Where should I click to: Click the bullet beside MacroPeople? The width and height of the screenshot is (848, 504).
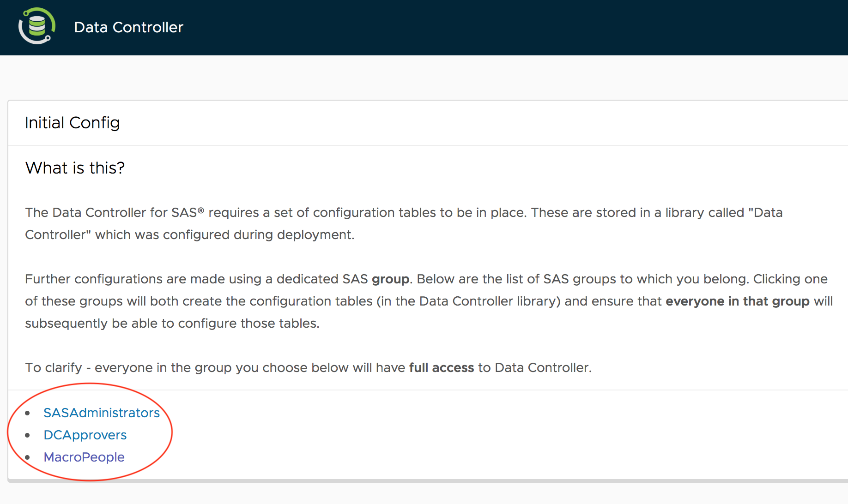coord(28,457)
